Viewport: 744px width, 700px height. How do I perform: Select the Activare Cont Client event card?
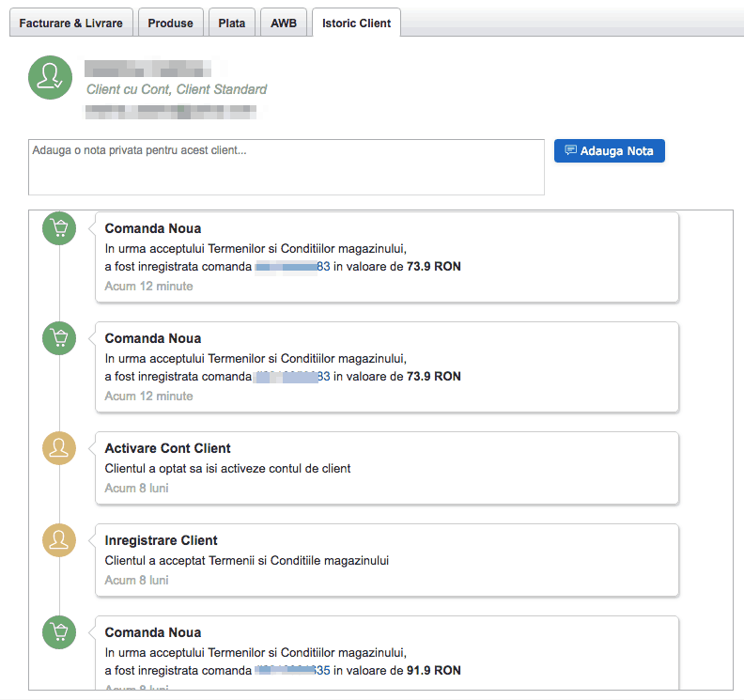(386, 468)
